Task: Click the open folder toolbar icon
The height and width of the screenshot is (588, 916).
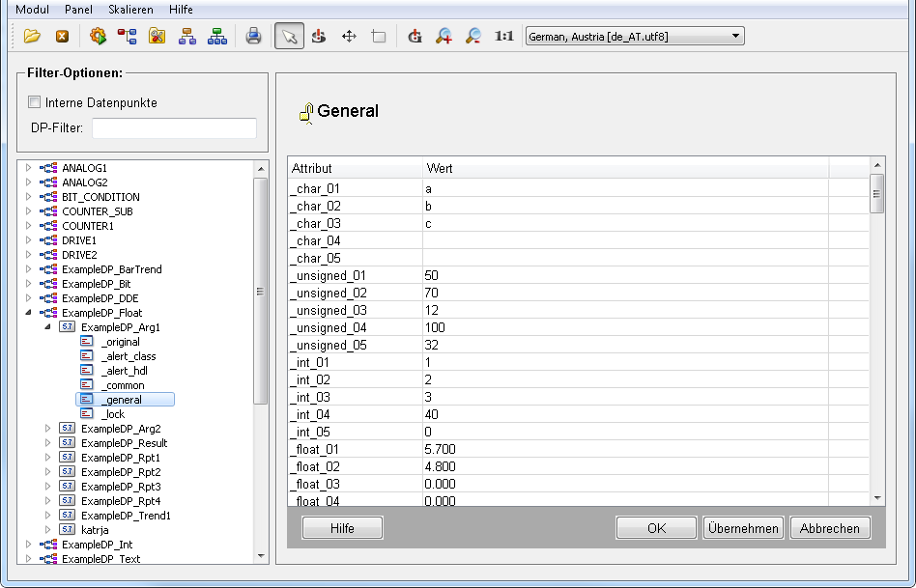Action: click(x=33, y=37)
